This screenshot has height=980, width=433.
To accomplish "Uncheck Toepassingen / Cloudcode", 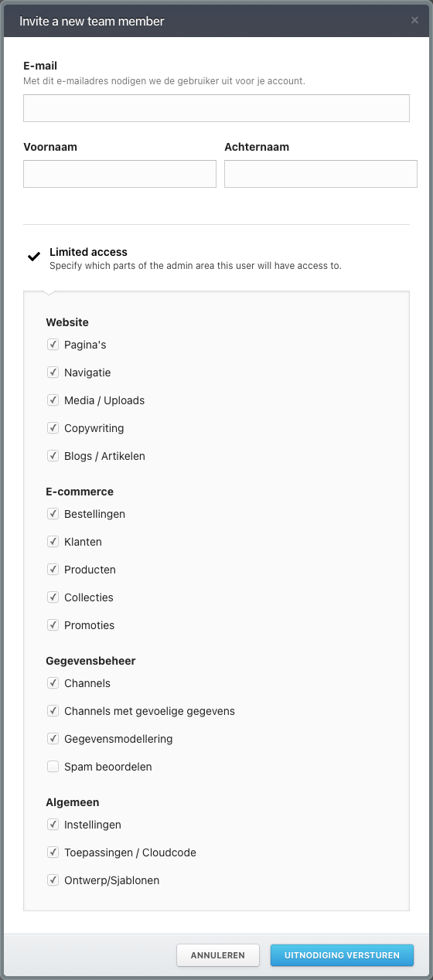I will 53,852.
